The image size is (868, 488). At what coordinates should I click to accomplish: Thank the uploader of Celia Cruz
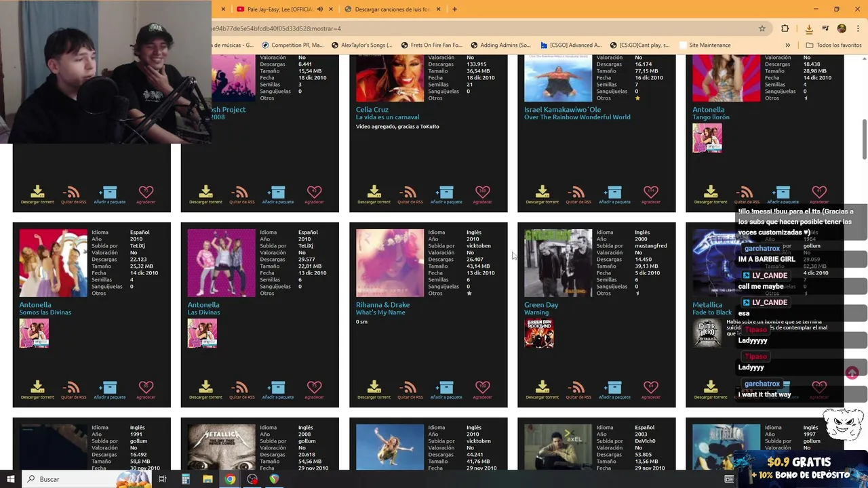click(482, 195)
